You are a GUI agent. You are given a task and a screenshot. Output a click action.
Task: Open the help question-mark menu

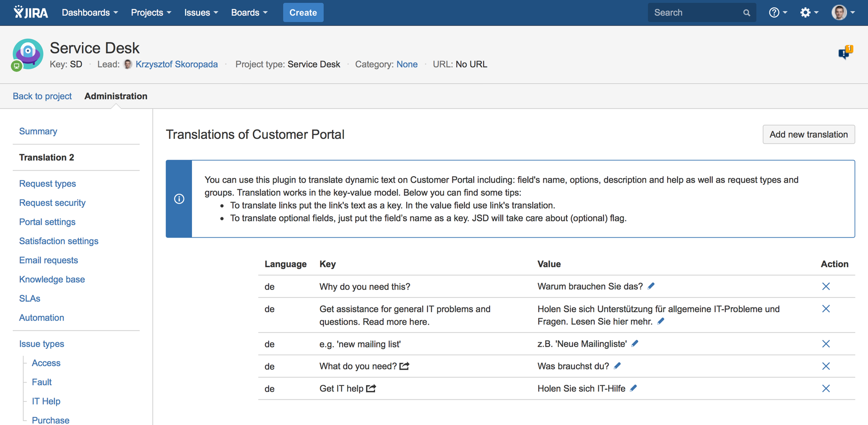click(x=778, y=13)
